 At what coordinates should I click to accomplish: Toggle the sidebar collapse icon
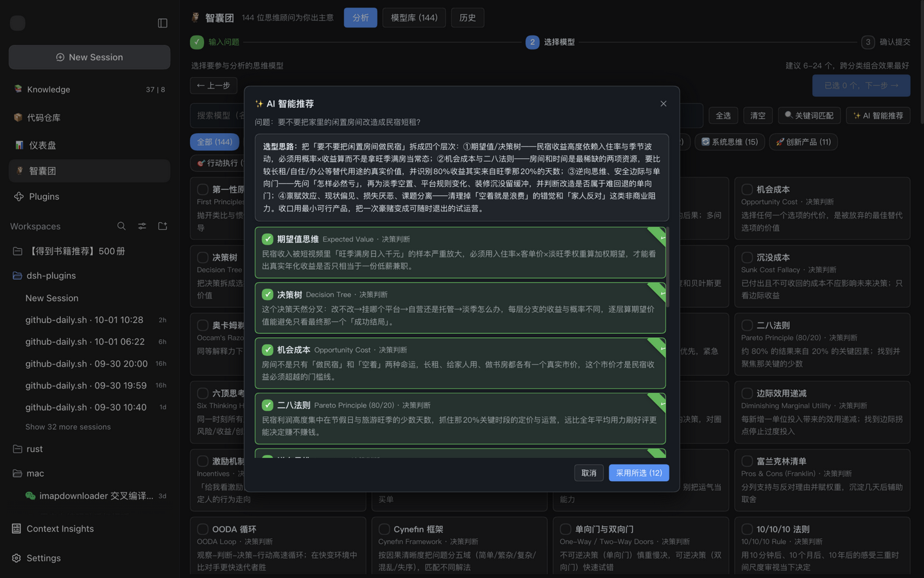point(162,23)
